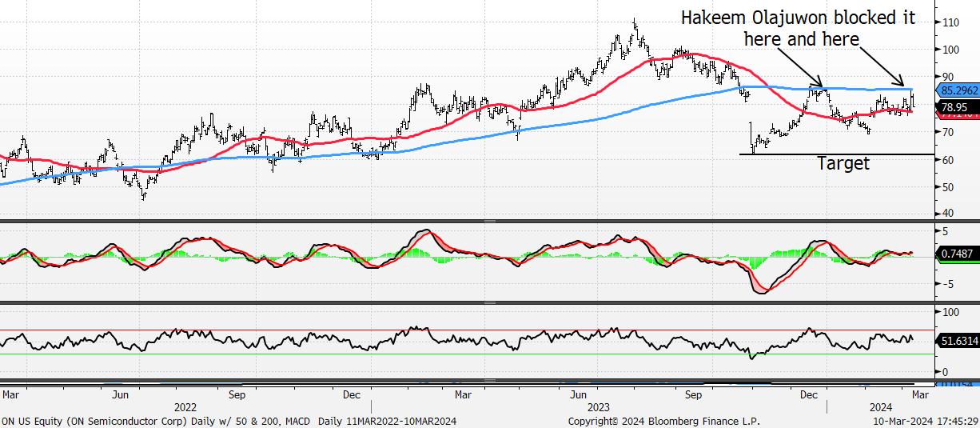Click the ON US Equity chart description text

[229, 421]
